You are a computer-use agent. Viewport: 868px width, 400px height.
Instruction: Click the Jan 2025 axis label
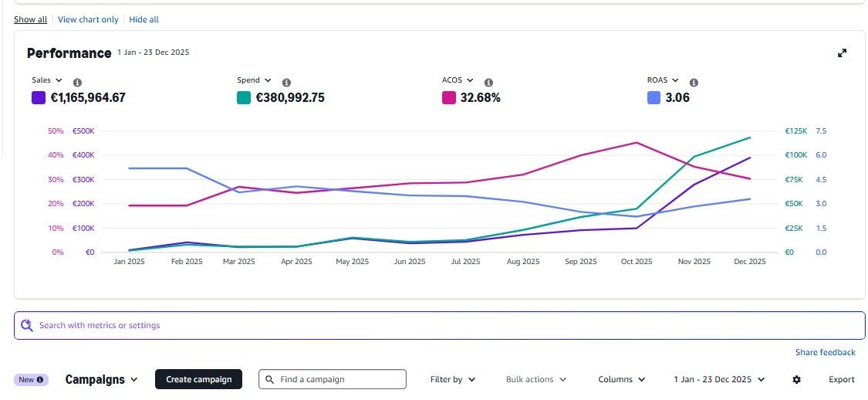129,262
